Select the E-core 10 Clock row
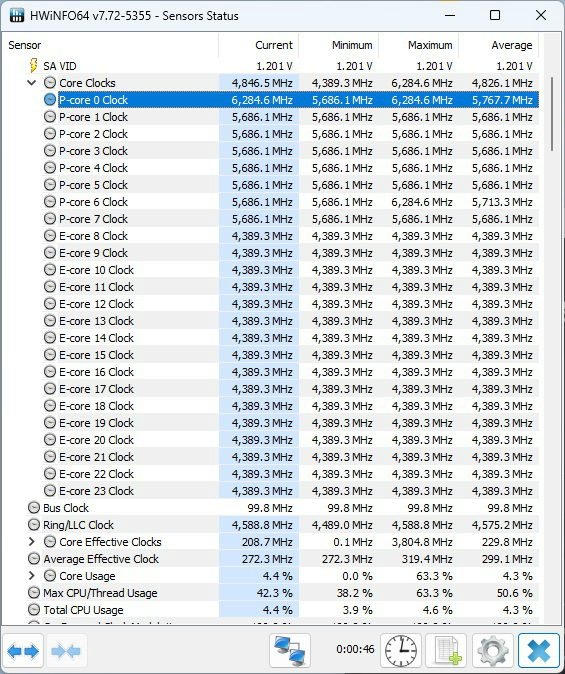The width and height of the screenshot is (565, 674). click(x=290, y=270)
